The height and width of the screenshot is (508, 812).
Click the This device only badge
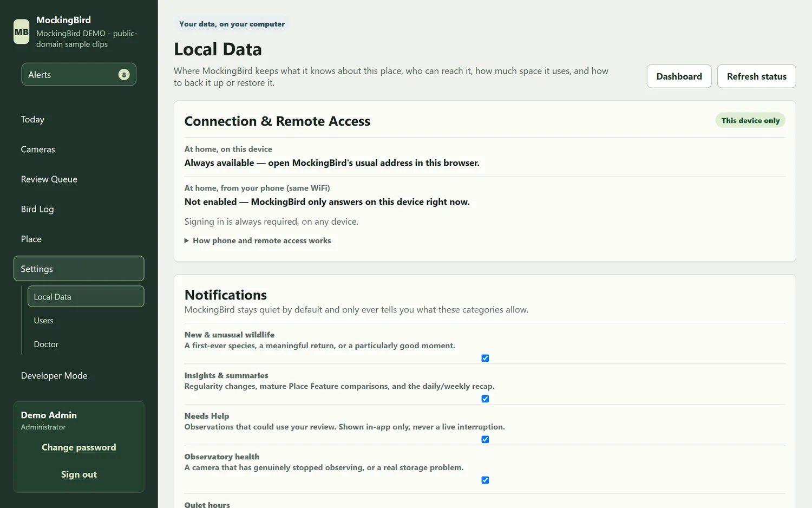[750, 121]
